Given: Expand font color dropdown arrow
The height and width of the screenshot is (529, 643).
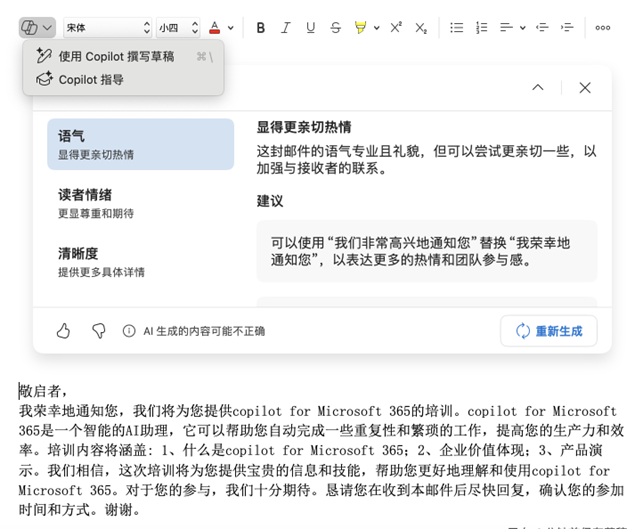Looking at the screenshot, I should 231,28.
